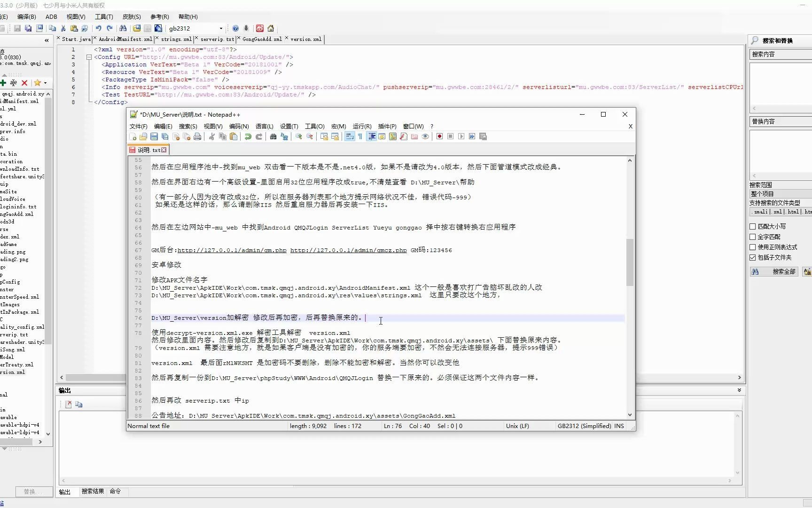Image resolution: width=812 pixels, height=508 pixels.
Task: Click the Zoom Out icon in Notepad++
Action: (x=310, y=137)
